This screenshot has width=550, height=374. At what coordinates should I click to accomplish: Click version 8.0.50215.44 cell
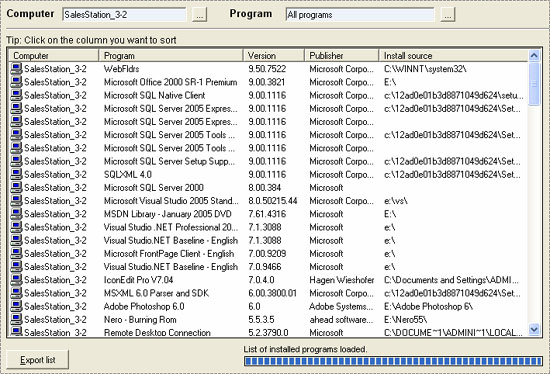coord(273,201)
